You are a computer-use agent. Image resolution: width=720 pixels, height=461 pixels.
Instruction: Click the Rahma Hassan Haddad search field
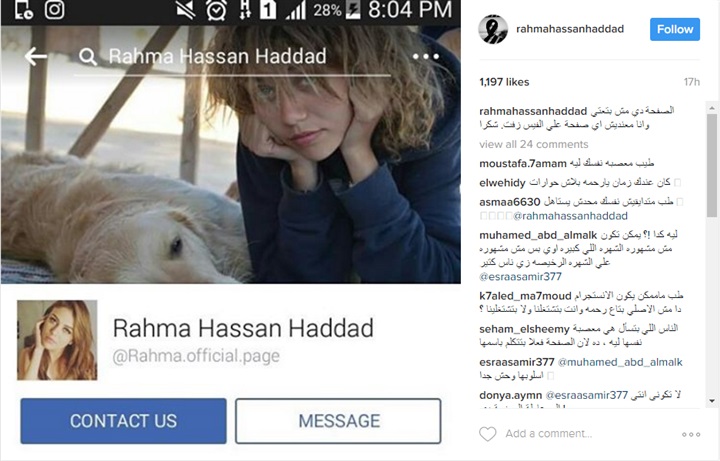click(232, 57)
